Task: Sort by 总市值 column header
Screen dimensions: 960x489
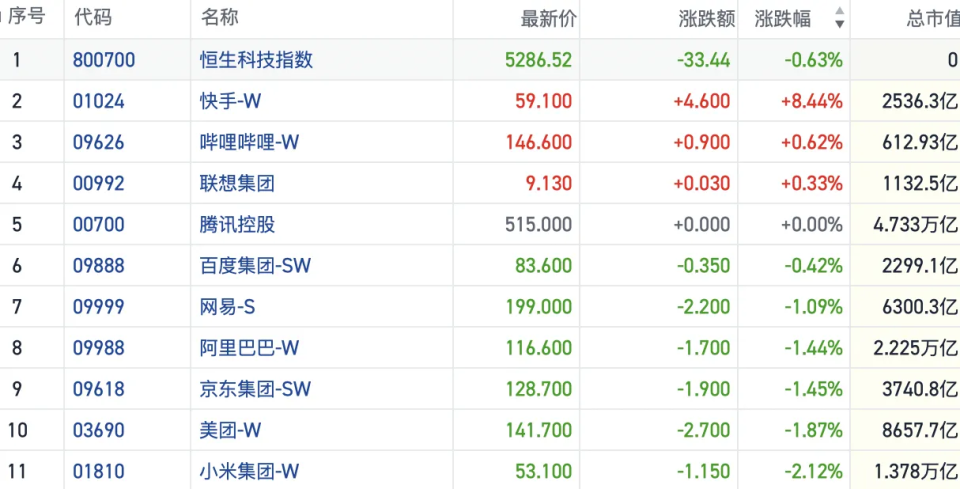Action: click(933, 19)
